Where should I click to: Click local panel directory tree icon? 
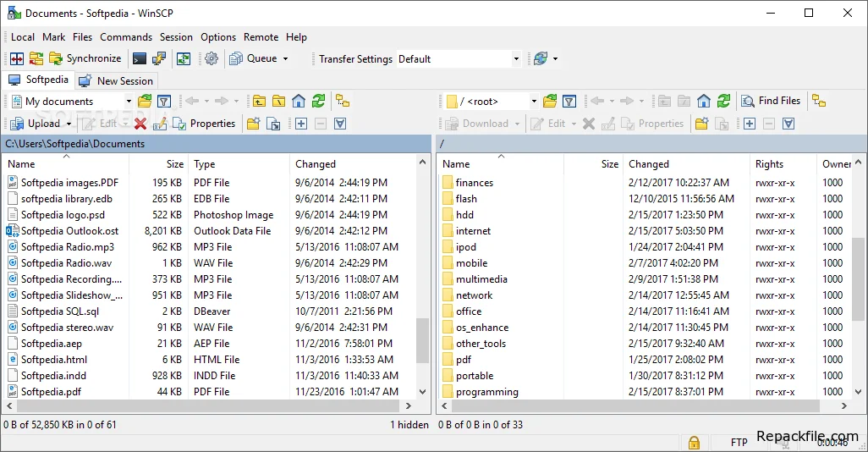343,102
